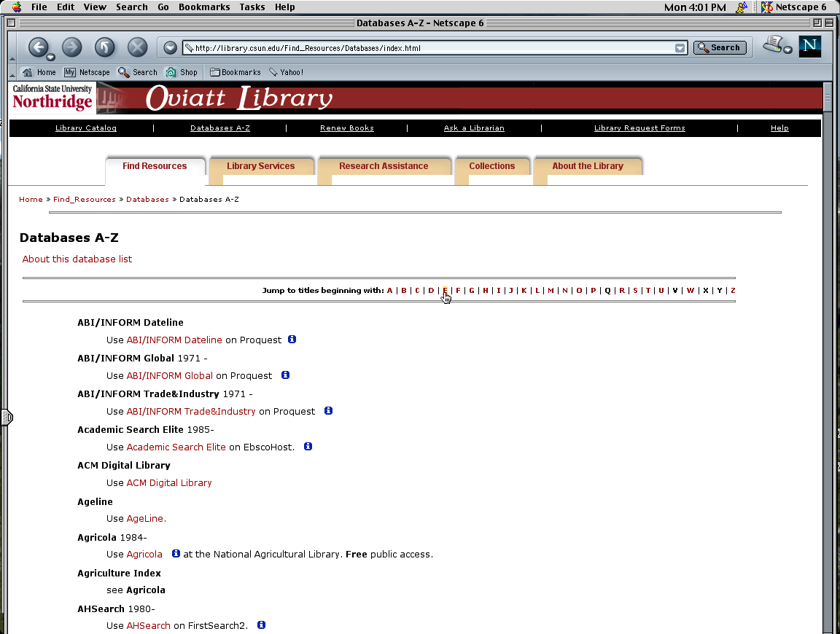
Task: Switch to the About the Library tab
Action: 588,166
